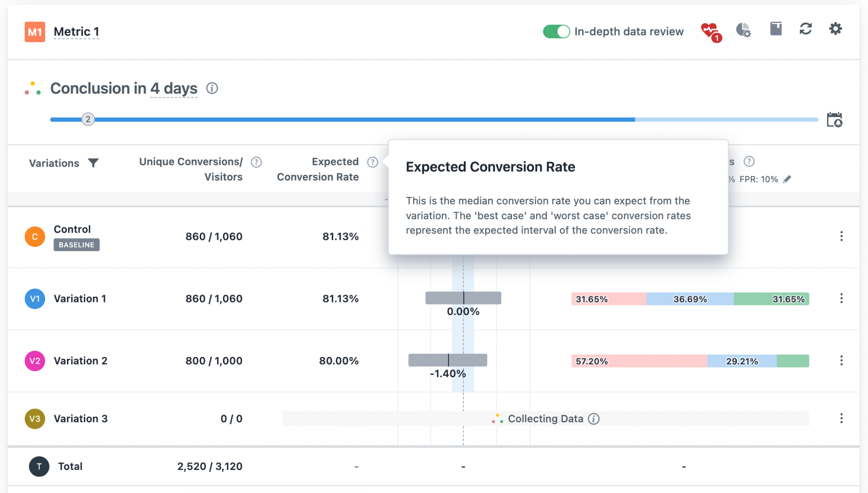The height and width of the screenshot is (493, 868).
Task: Click the -1.40% improvement value
Action: (448, 374)
